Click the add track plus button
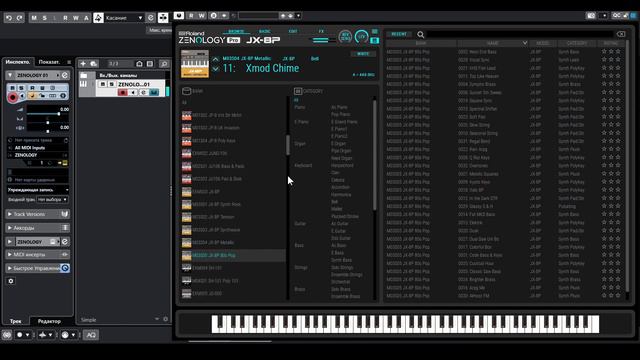The width and height of the screenshot is (640, 360). click(x=83, y=64)
